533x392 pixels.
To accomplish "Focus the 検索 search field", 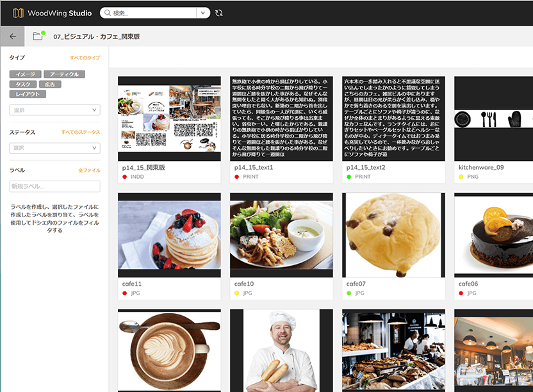I will pyautogui.click(x=153, y=13).
